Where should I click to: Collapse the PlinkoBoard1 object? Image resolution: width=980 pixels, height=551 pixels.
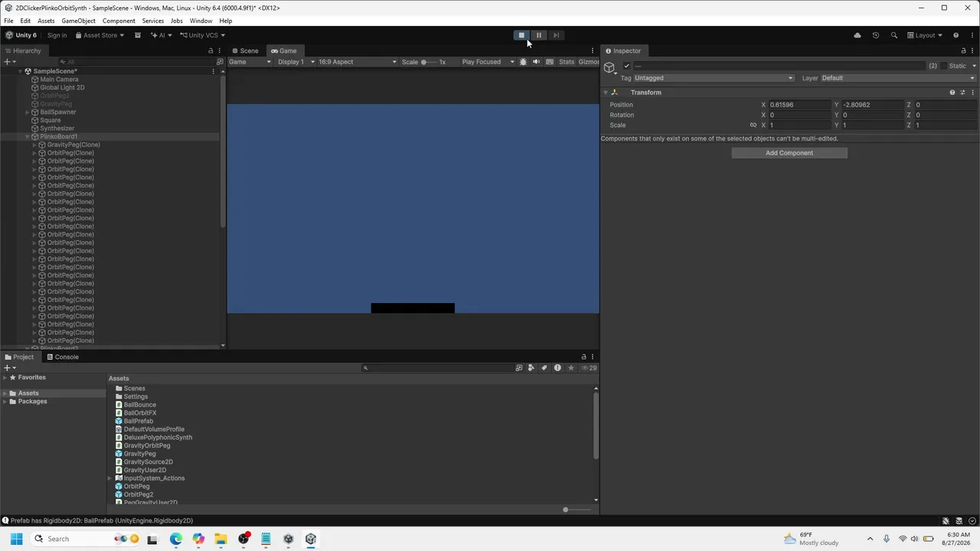[28, 137]
